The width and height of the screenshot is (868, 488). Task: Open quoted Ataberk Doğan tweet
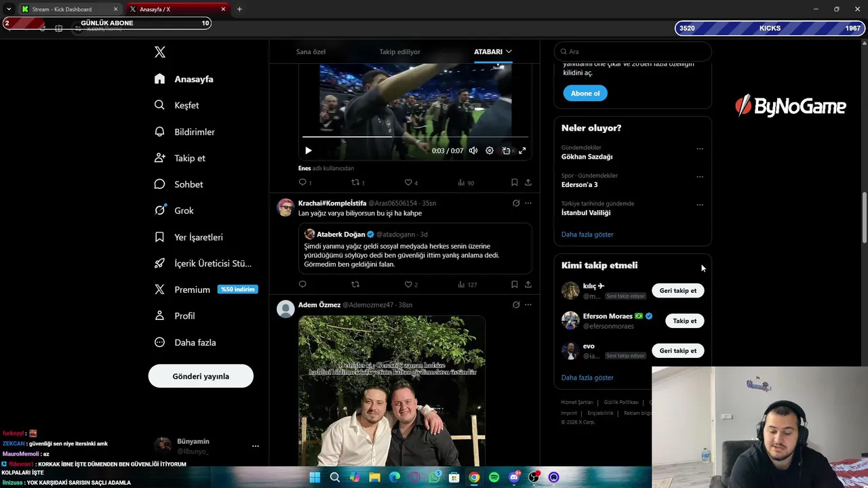[x=415, y=249]
